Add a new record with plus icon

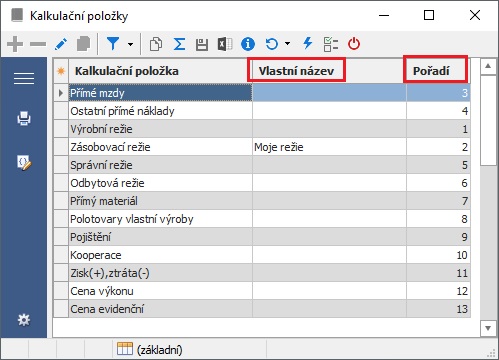(15, 44)
